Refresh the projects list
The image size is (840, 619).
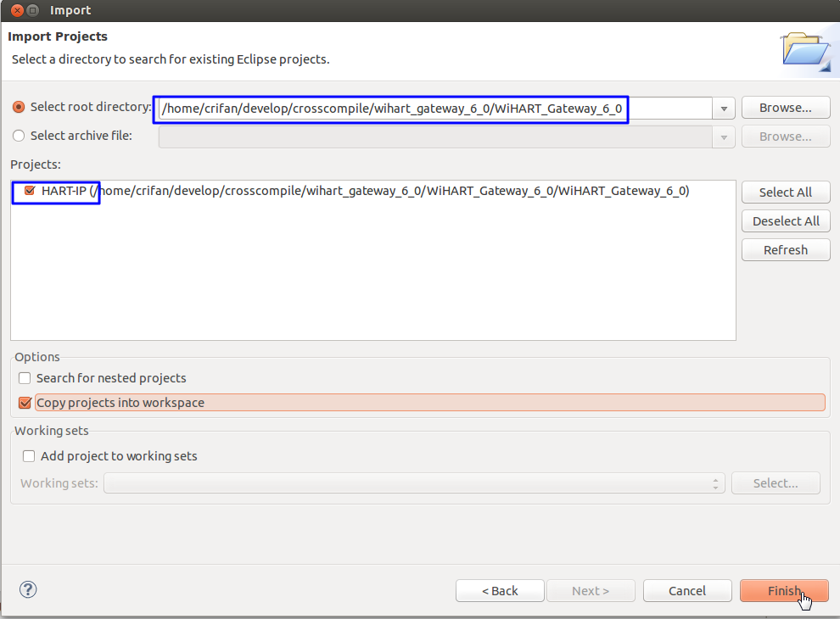click(786, 250)
